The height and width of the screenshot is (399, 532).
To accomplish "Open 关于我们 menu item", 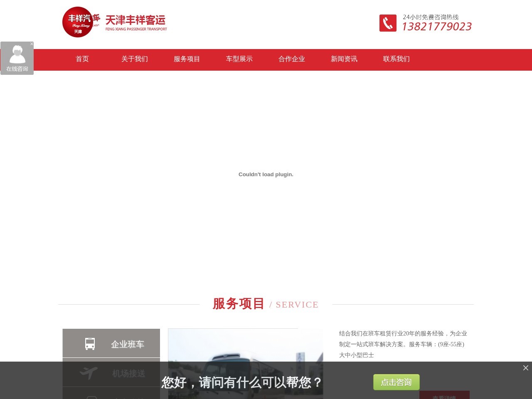I will (135, 59).
